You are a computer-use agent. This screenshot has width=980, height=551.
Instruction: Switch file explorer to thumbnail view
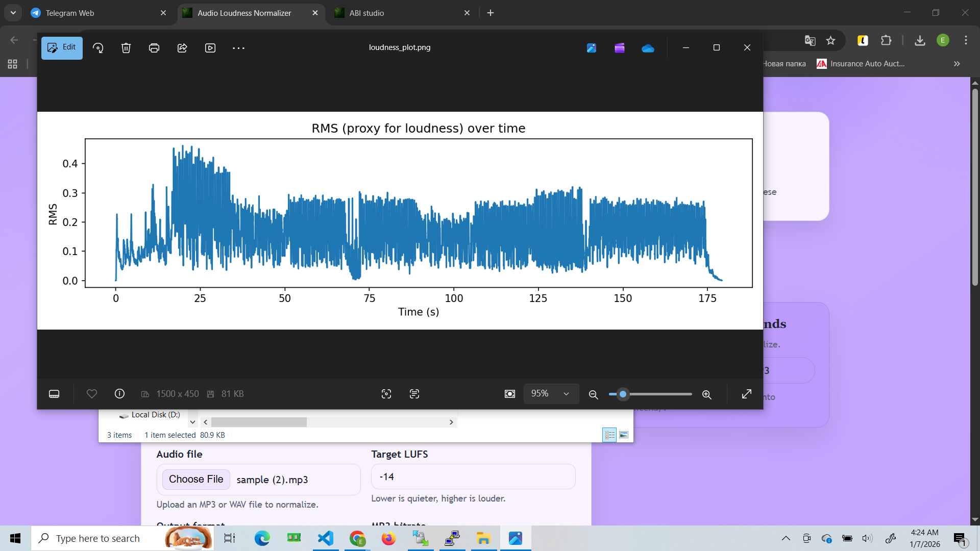coord(623,435)
